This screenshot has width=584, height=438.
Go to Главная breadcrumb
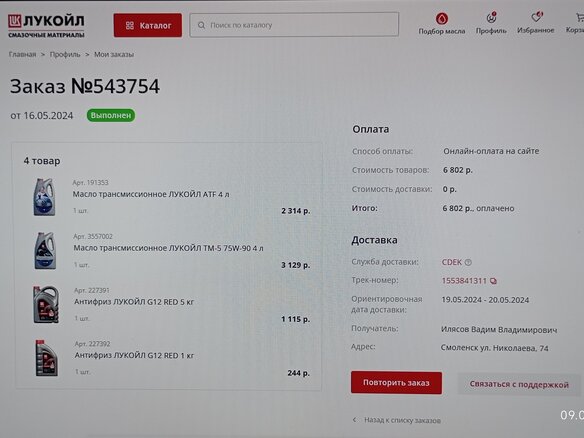(22, 54)
